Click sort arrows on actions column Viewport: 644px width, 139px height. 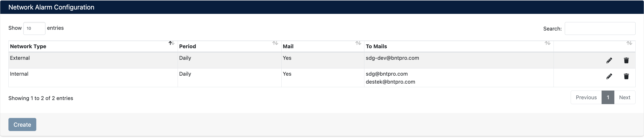click(629, 43)
